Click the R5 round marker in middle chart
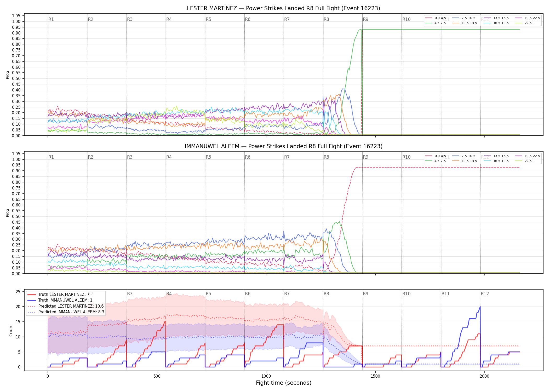The width and height of the screenshot is (549, 392). [208, 157]
